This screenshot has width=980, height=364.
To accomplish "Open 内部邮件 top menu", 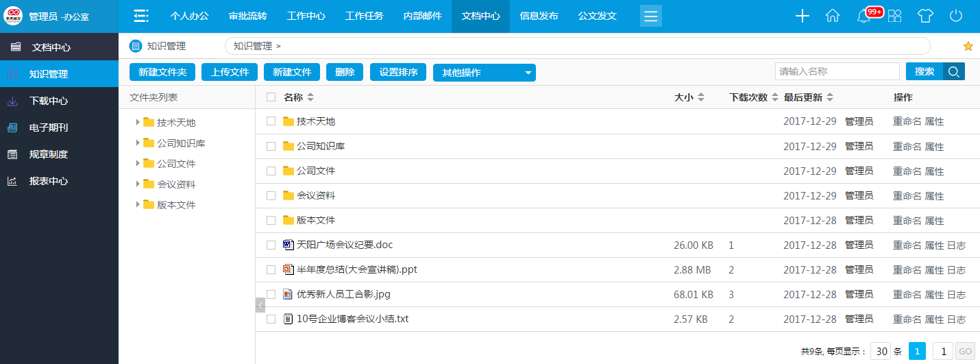I will [x=423, y=16].
